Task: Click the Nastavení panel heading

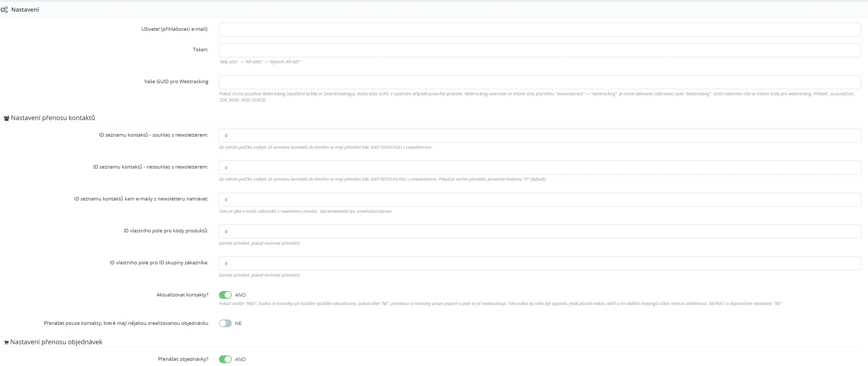Action: click(25, 10)
